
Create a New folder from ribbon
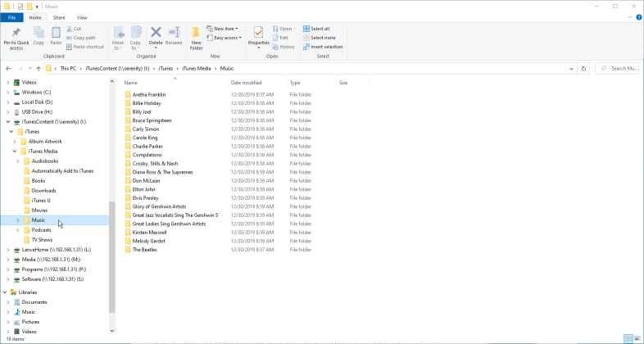point(197,38)
